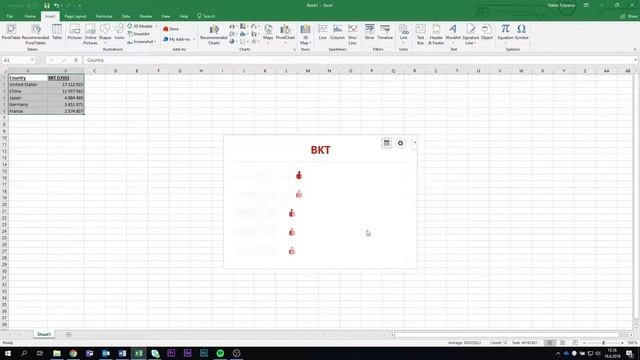The image size is (640, 360).
Task: Switch to the Data tab
Action: [126, 16]
